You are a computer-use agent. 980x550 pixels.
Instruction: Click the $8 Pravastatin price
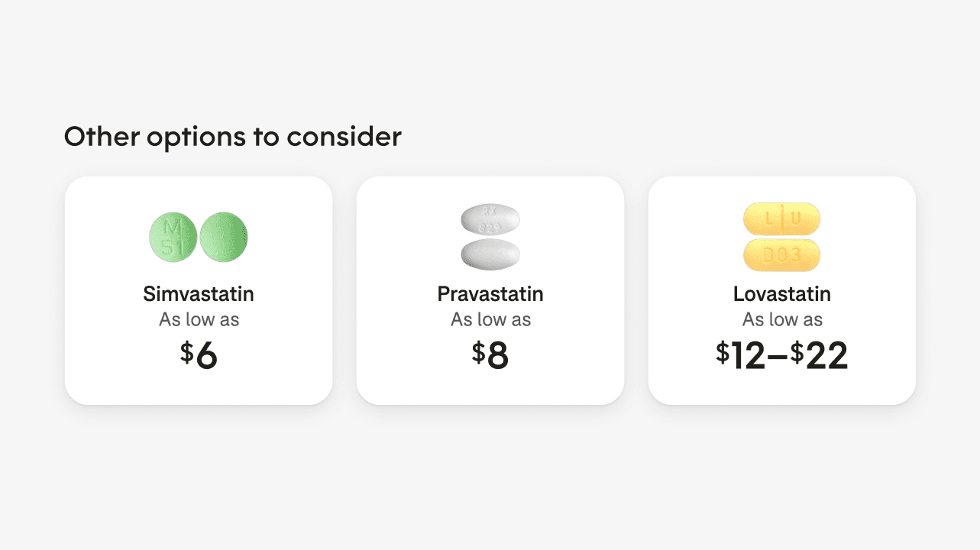[490, 357]
